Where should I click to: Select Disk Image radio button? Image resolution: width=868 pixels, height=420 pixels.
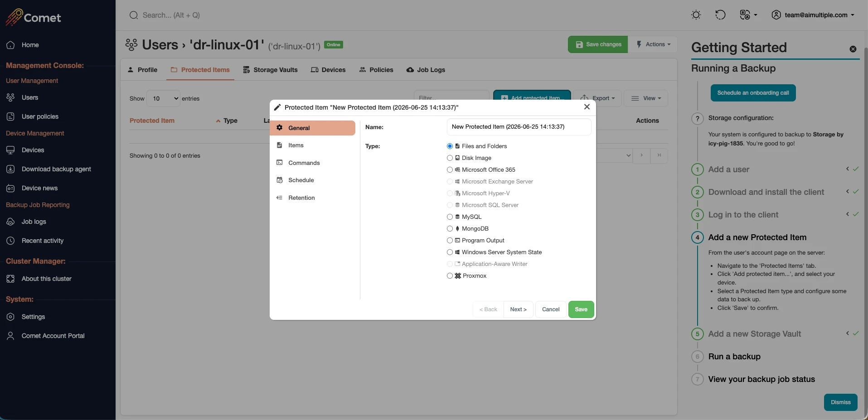[450, 158]
